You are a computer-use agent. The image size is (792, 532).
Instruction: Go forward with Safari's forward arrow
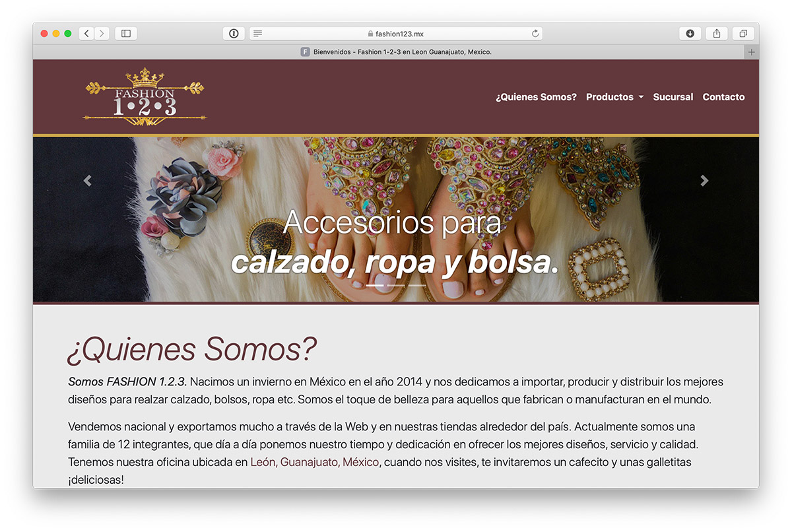(x=102, y=34)
